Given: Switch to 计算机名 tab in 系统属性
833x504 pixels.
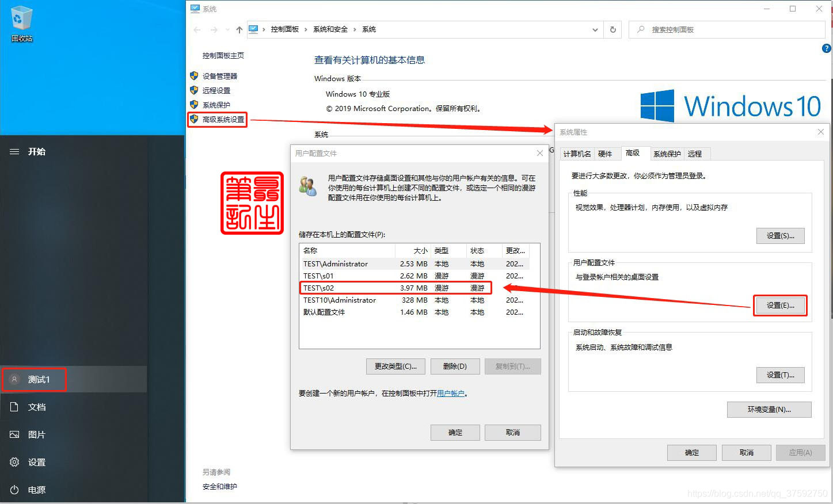Looking at the screenshot, I should [576, 154].
